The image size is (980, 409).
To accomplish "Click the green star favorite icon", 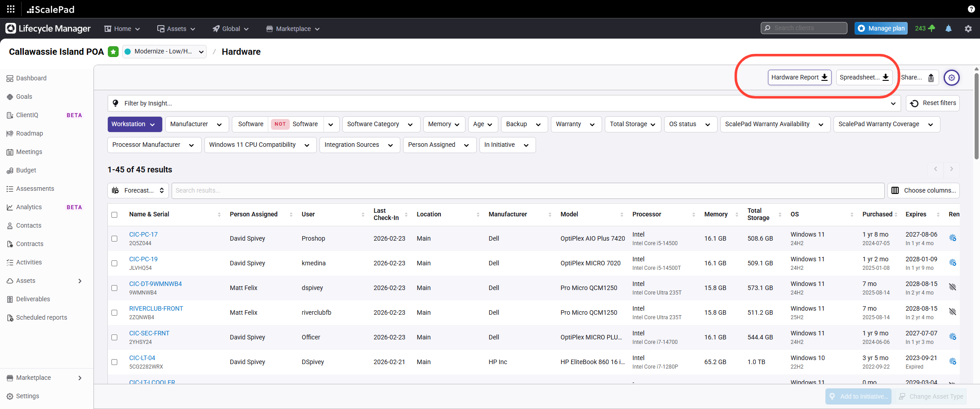I will [113, 52].
